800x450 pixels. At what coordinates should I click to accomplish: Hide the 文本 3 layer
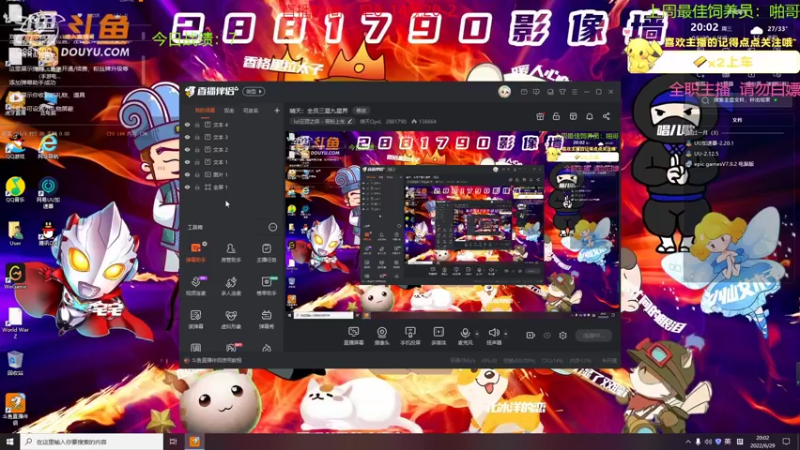[x=187, y=137]
